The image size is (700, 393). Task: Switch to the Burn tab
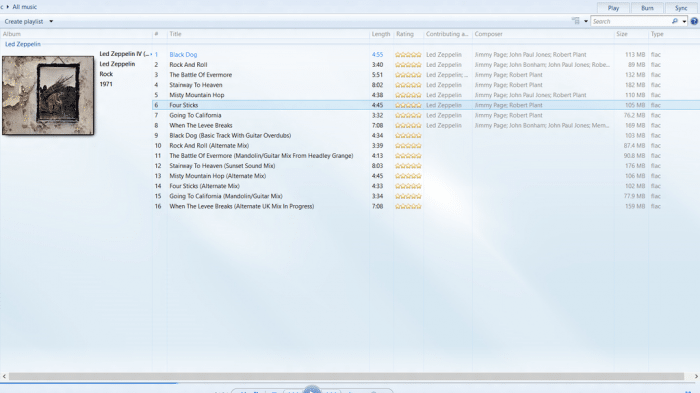pyautogui.click(x=647, y=8)
